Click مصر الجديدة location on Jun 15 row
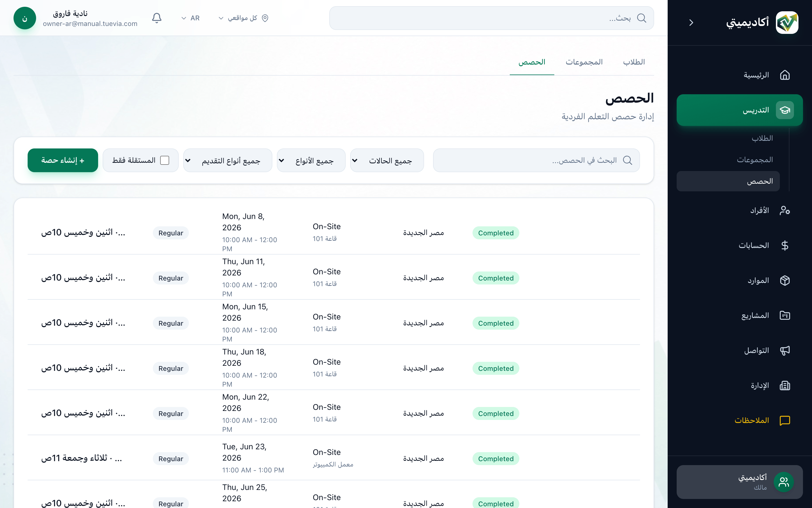The width and height of the screenshot is (812, 508). point(423,323)
